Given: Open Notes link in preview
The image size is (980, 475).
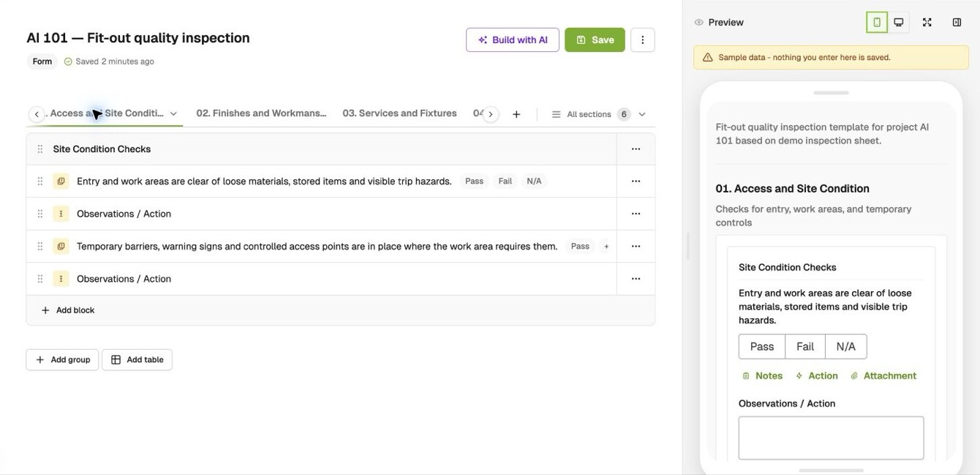Looking at the screenshot, I should (762, 375).
